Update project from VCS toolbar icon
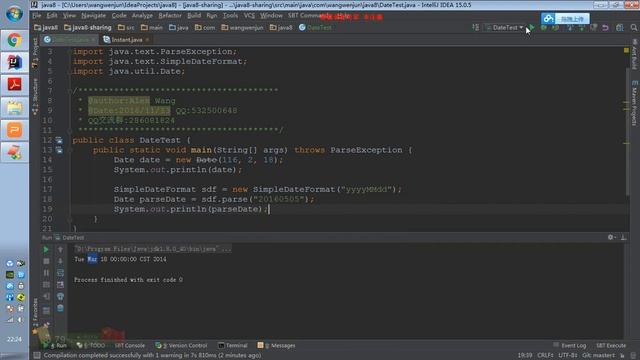Screen dimensions: 640x360 pos(570,28)
